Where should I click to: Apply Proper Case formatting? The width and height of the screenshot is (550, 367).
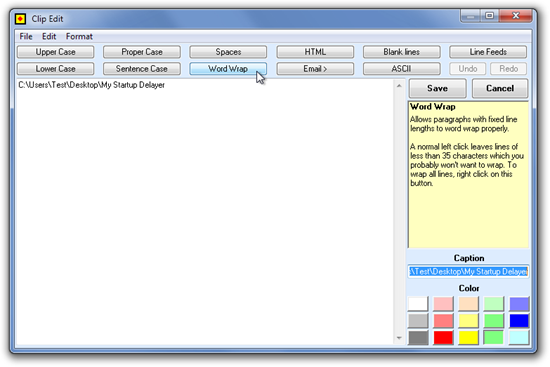(x=142, y=52)
